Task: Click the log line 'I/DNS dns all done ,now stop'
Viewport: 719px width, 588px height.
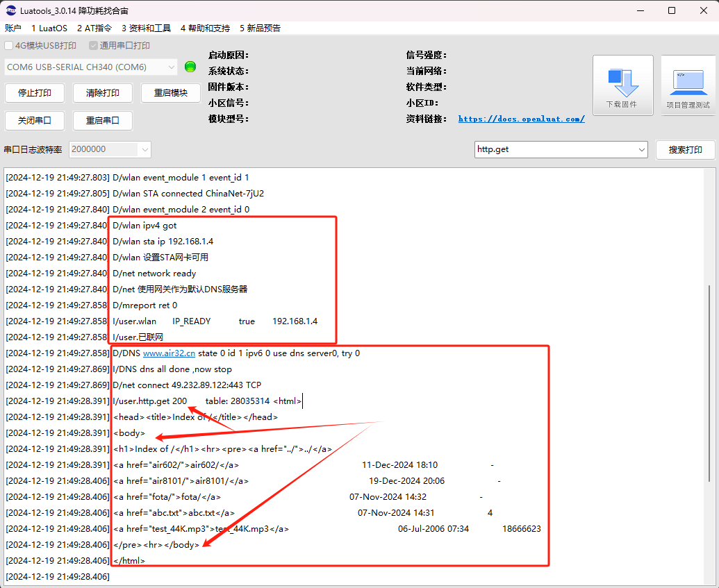Action: coord(172,369)
